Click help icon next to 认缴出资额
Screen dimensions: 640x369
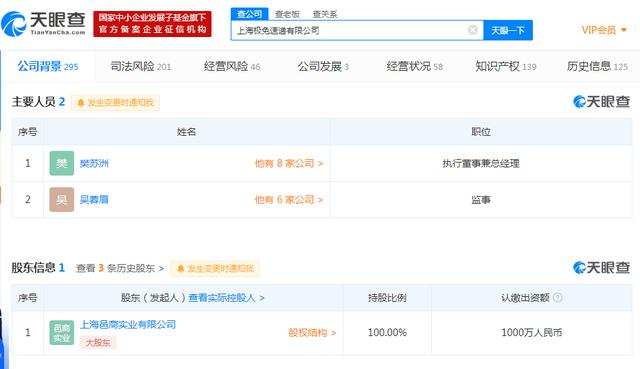tap(558, 298)
